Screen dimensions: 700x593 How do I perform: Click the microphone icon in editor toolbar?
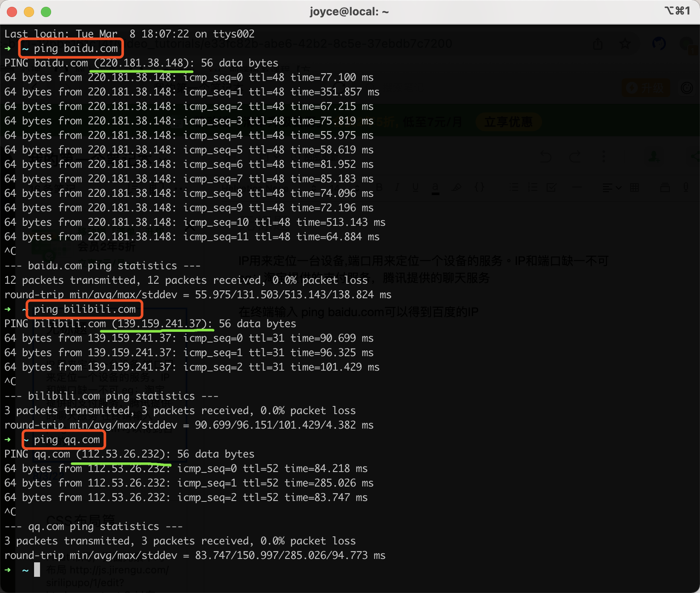point(686,187)
